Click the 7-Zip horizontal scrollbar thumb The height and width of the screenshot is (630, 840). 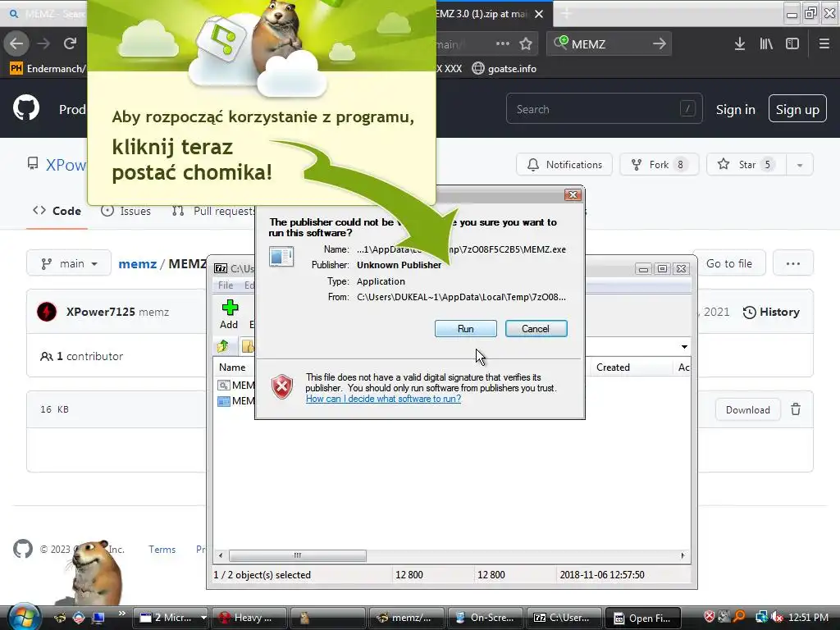298,555
